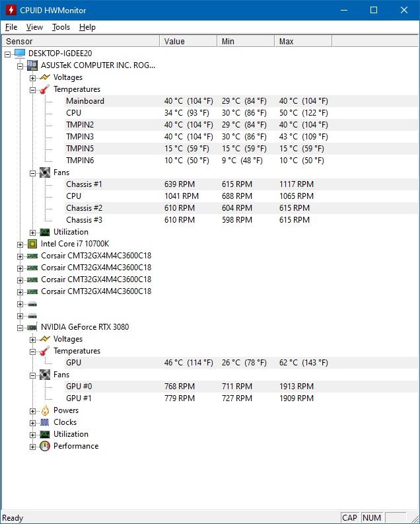Select the DESKTOP-IGDEE20 computer monitor icon
This screenshot has height=524, width=420.
coord(20,54)
